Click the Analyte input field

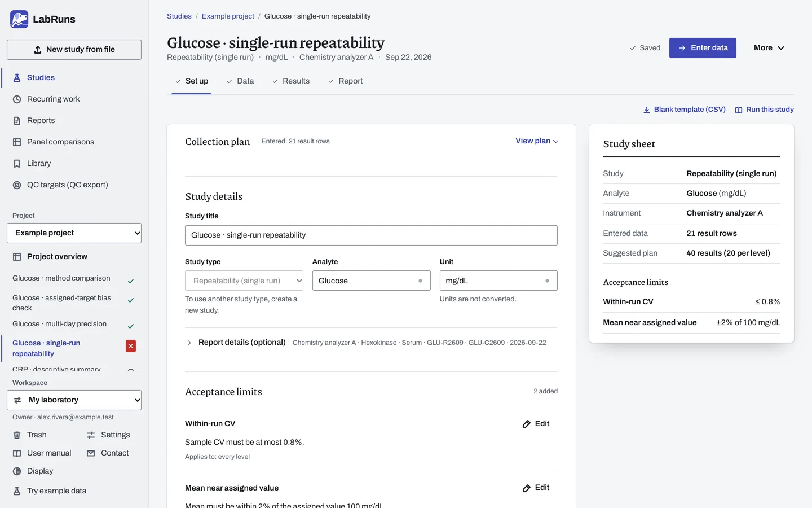pyautogui.click(x=371, y=281)
